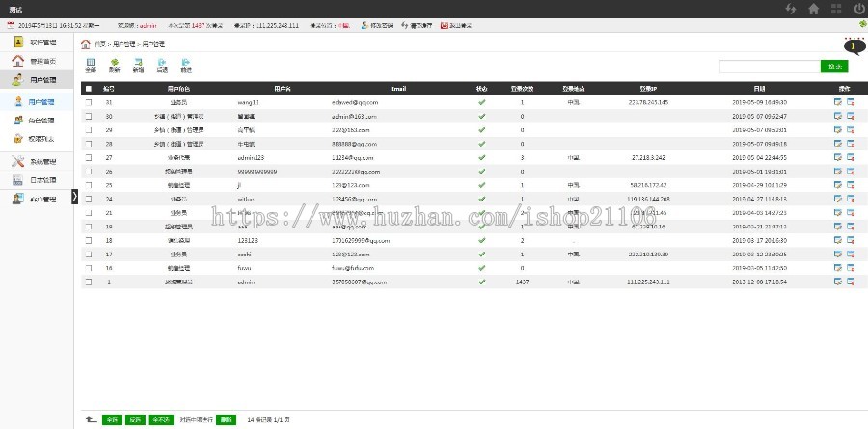868x429 pixels.
Task: Click the up-arrow icon beside 全选
Action: [92, 419]
